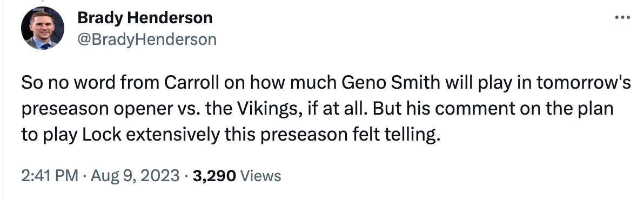The width and height of the screenshot is (644, 199).
Task: Click the word Carroll in the tweet
Action: (192, 83)
